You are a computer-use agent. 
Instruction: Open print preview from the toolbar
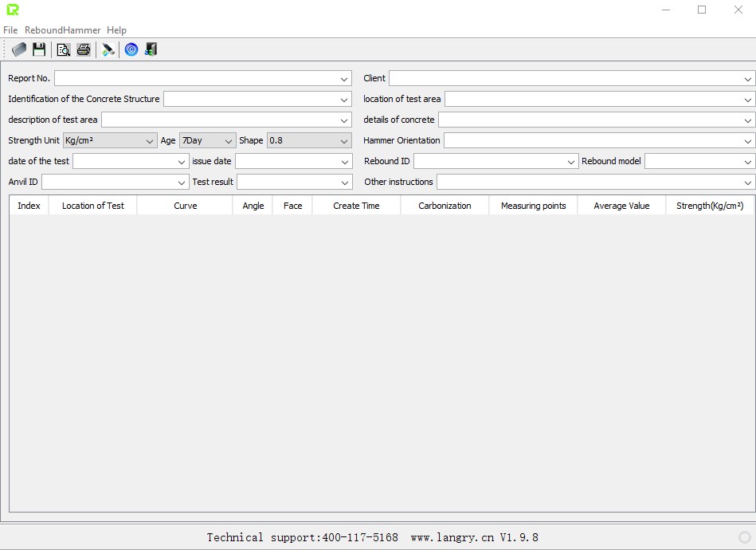63,49
